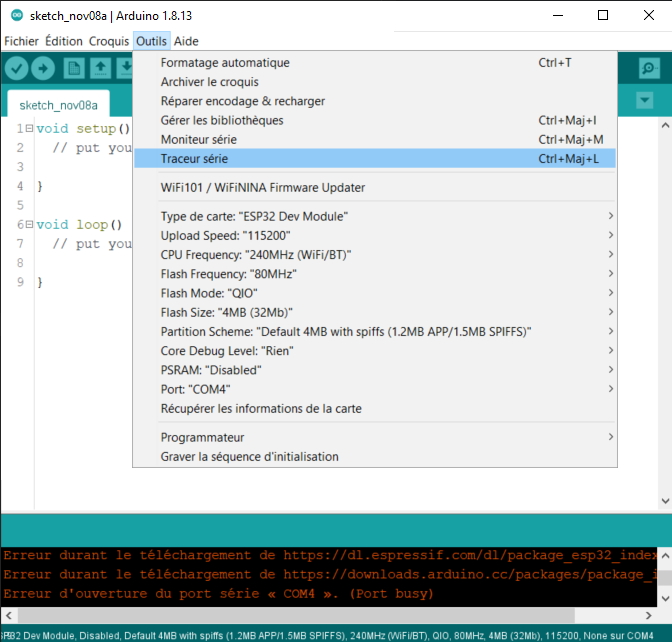This screenshot has width=672, height=642.
Task: Expand Programmateur submenu
Action: (x=375, y=438)
